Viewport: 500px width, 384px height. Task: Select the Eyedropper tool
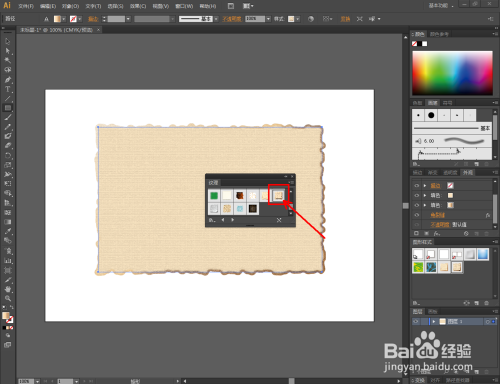[x=8, y=231]
